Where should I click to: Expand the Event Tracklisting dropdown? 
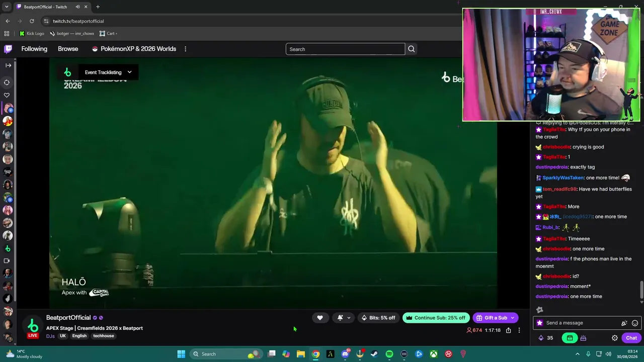coord(108,72)
